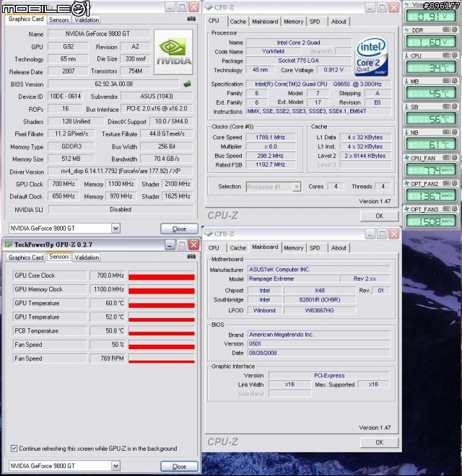This screenshot has width=462, height=476.
Task: Close the CPU_FAN sensor panel
Action: [454, 157]
